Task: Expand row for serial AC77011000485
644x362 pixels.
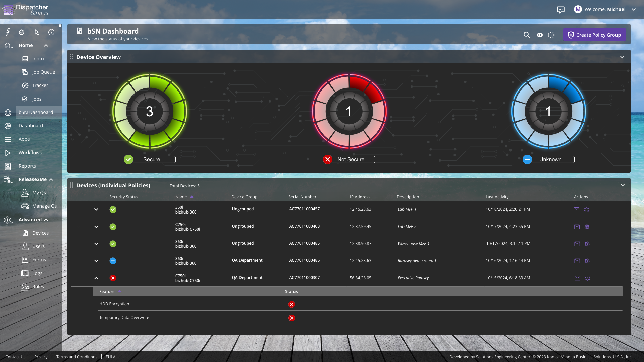Action: [96, 244]
